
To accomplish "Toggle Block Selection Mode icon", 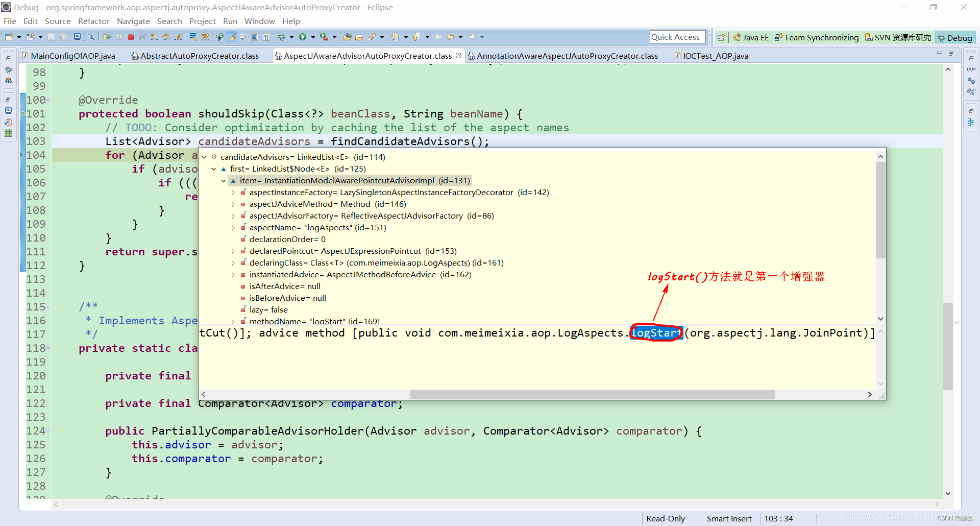I will [x=255, y=37].
